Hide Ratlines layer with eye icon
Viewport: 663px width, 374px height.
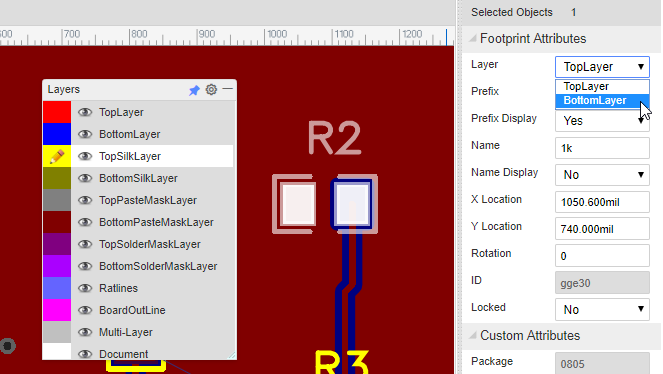coord(85,288)
